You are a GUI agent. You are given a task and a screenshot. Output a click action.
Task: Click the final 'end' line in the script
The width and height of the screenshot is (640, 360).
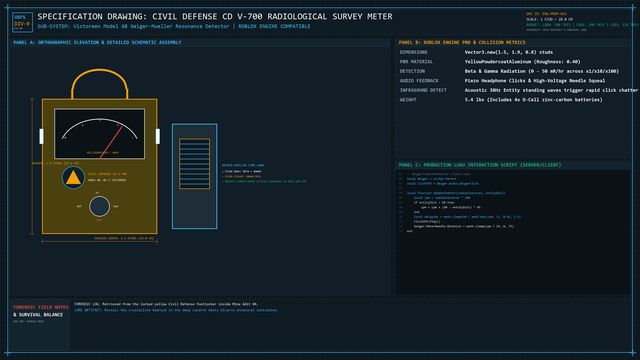click(409, 231)
